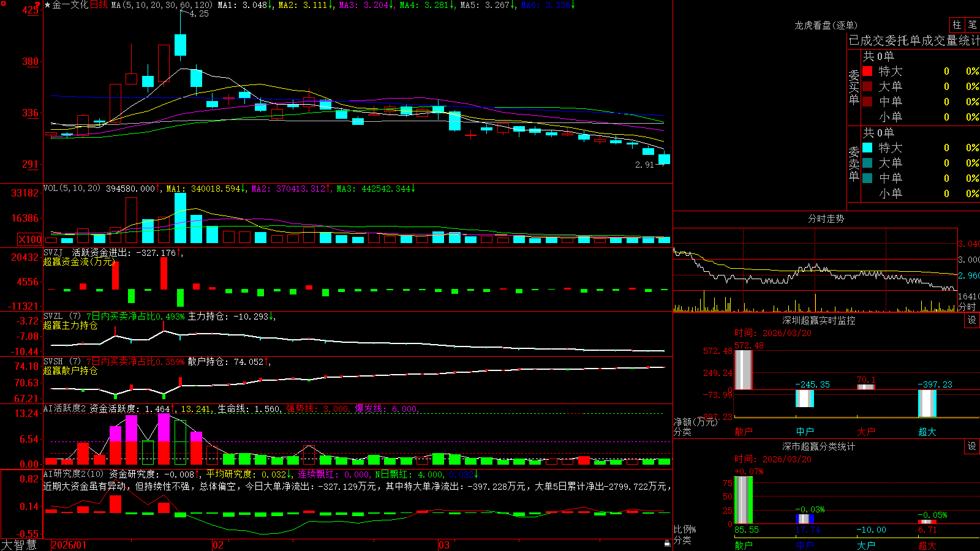
Task: Click the 时间: 2026/03/20 in 实时监控 panel
Action: tap(773, 333)
